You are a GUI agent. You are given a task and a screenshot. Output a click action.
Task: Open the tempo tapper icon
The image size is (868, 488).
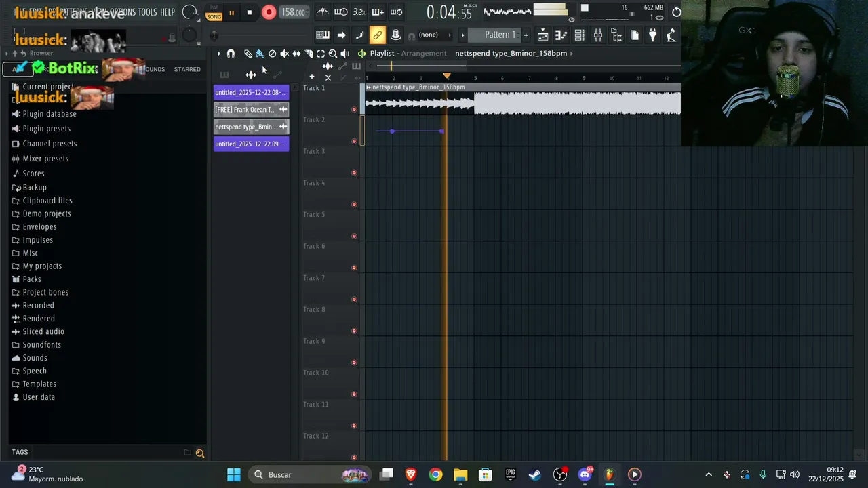671,35
